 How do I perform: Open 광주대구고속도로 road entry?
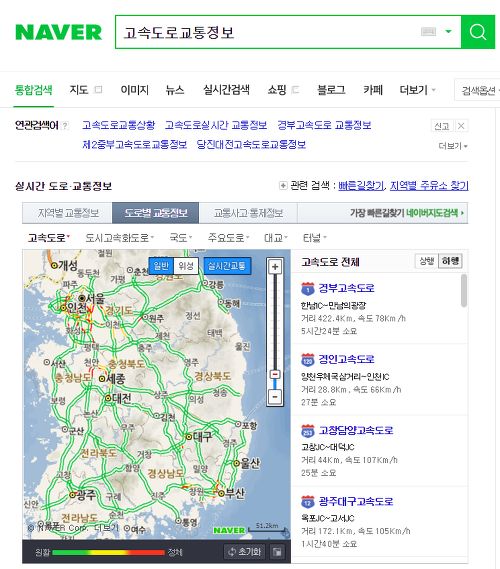tap(356, 502)
